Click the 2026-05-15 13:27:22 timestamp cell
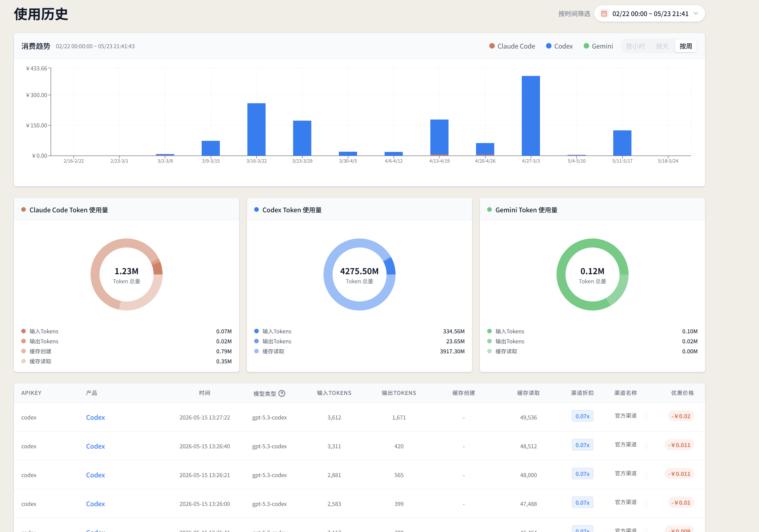The height and width of the screenshot is (532, 759). pos(205,417)
